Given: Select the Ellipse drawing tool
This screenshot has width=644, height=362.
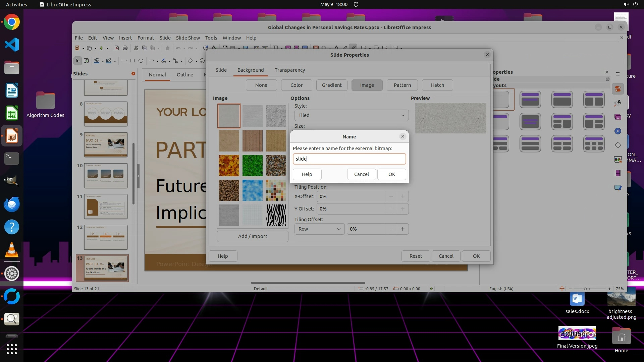Looking at the screenshot, I should (x=141, y=61).
